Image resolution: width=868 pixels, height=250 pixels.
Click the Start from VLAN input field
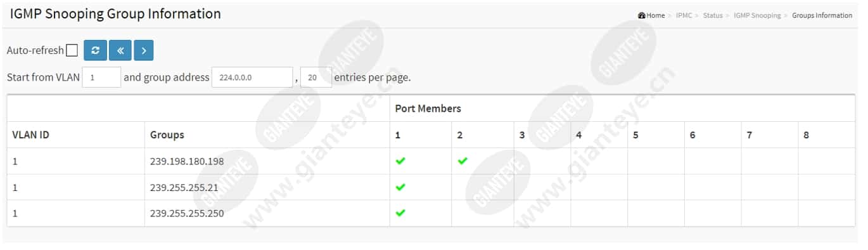click(101, 77)
